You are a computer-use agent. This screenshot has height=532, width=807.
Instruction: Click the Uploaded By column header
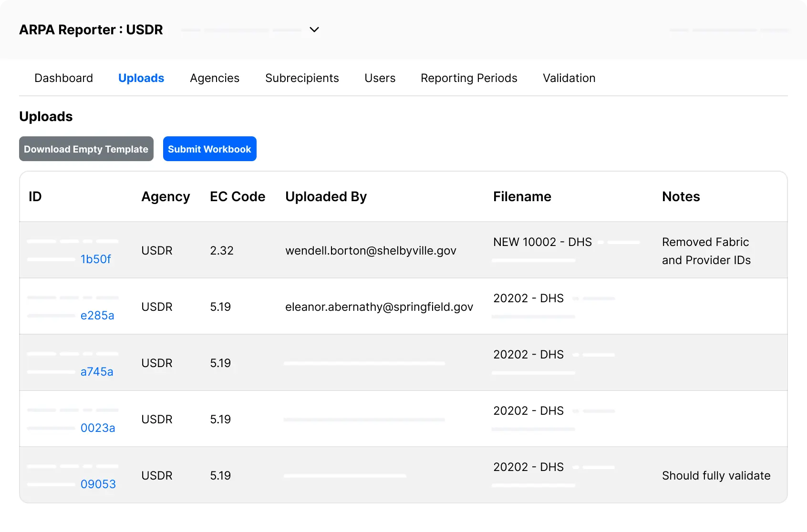[326, 197]
